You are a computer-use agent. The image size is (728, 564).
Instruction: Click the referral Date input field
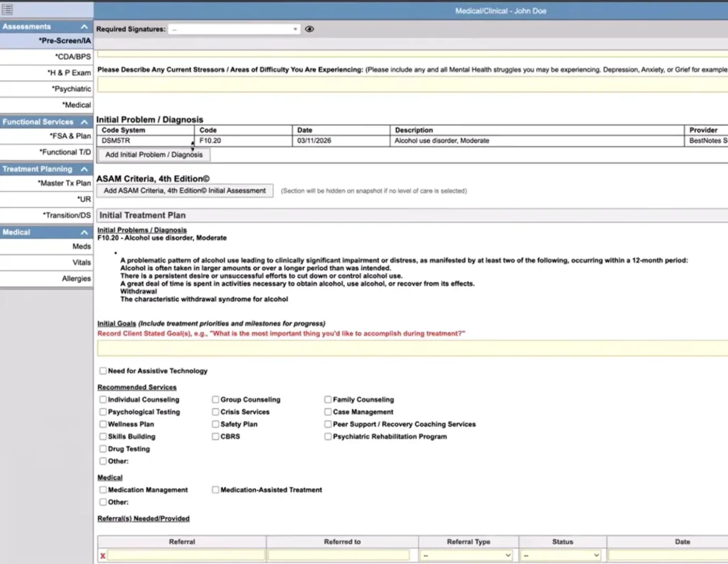point(668,555)
